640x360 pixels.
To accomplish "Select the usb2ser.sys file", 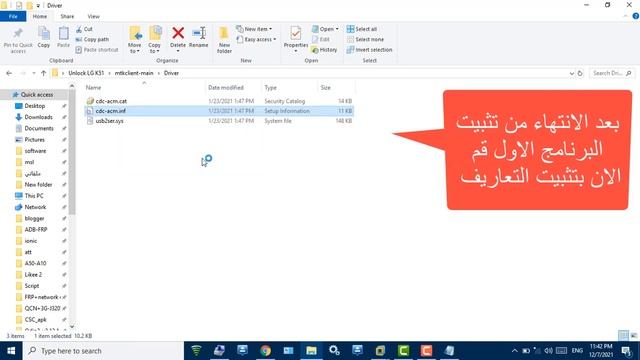I will click(x=219, y=121).
